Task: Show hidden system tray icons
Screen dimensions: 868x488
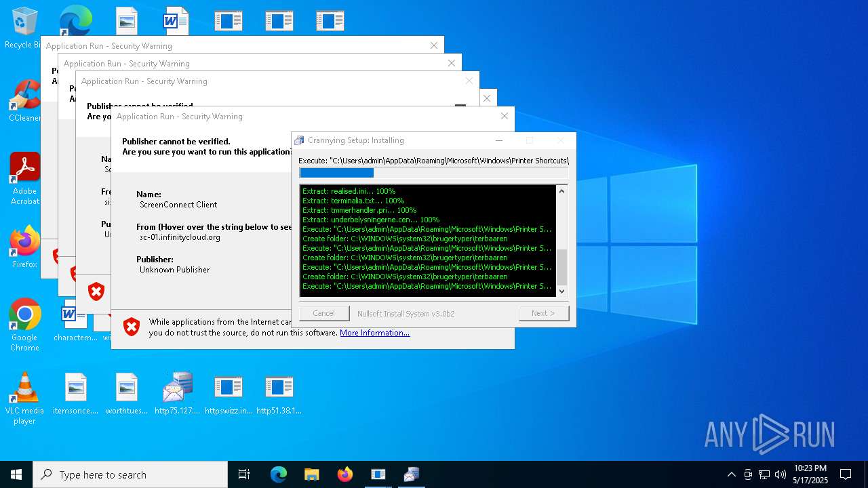Action: tap(731, 474)
